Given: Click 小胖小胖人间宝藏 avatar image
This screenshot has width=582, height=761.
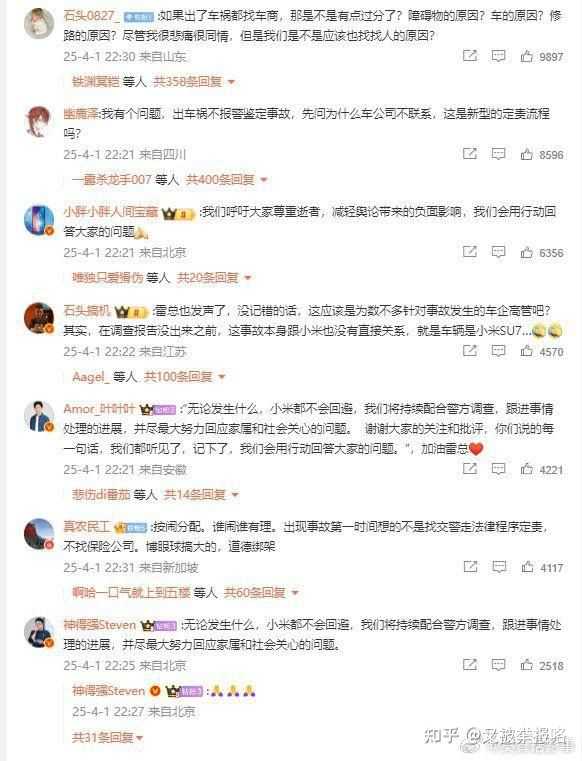Looking at the screenshot, I should click(x=39, y=220).
